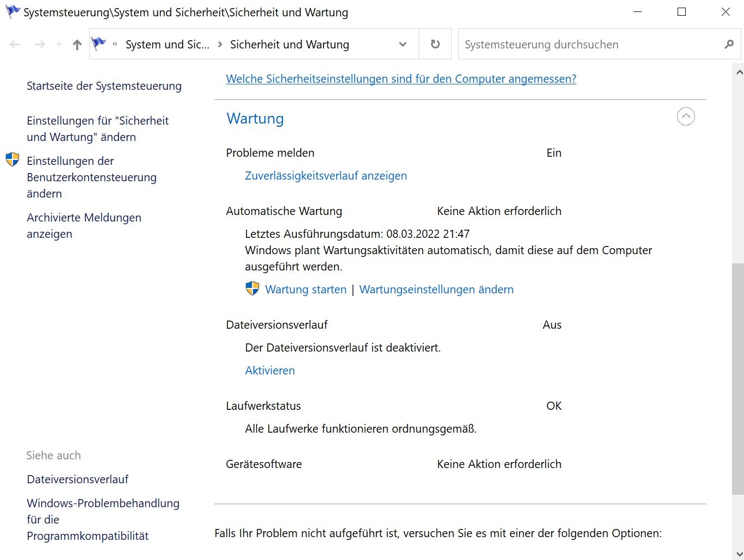Click the flag icon in address bar

pyautogui.click(x=99, y=44)
